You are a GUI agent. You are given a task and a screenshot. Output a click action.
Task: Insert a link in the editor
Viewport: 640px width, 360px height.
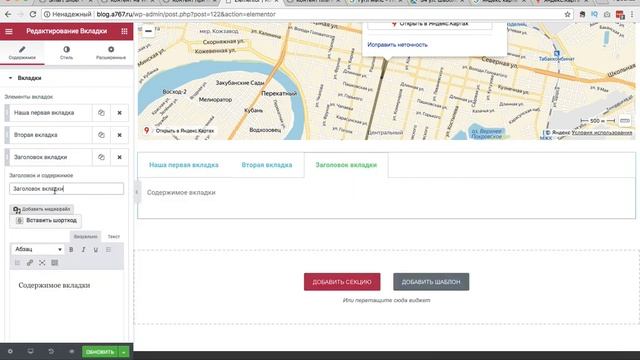point(30,263)
